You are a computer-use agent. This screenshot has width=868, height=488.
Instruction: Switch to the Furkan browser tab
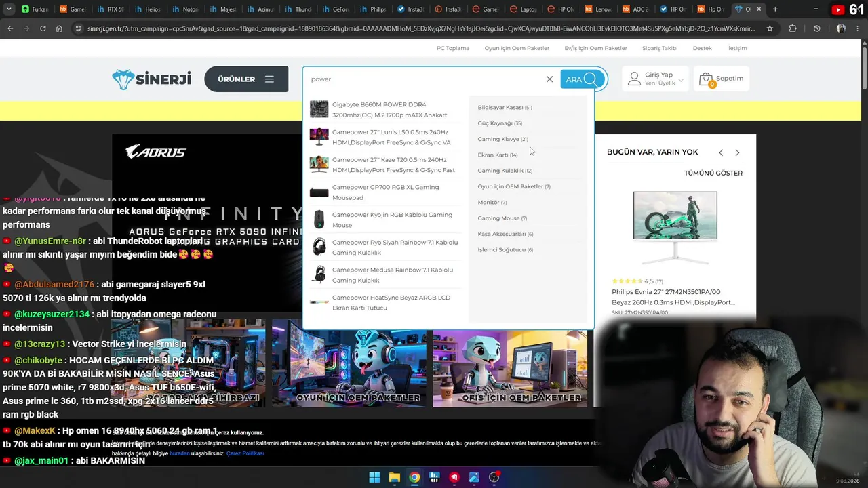coord(35,9)
